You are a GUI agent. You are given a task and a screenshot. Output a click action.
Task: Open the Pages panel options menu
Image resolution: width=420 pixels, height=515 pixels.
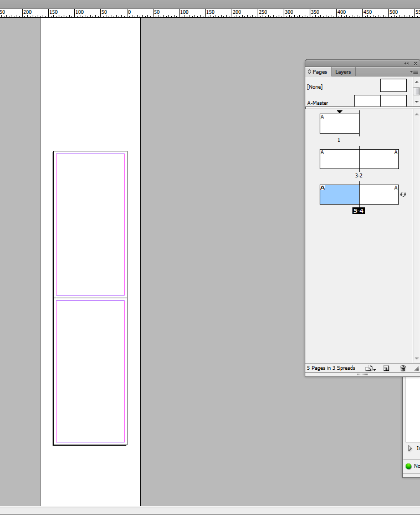(414, 72)
